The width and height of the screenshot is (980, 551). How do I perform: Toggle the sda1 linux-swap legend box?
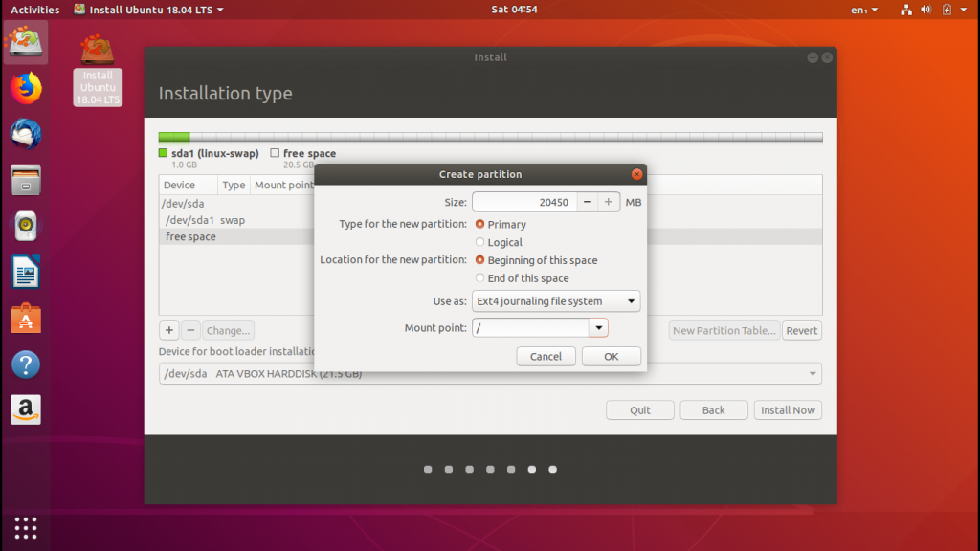click(x=163, y=152)
